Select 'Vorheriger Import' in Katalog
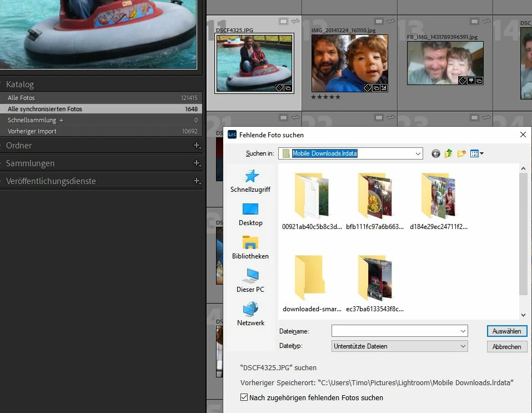This screenshot has height=413, width=532. pos(101,131)
